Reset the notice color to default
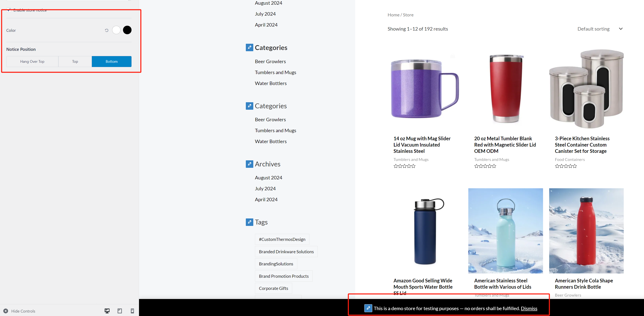Image resolution: width=644 pixels, height=316 pixels. [107, 30]
